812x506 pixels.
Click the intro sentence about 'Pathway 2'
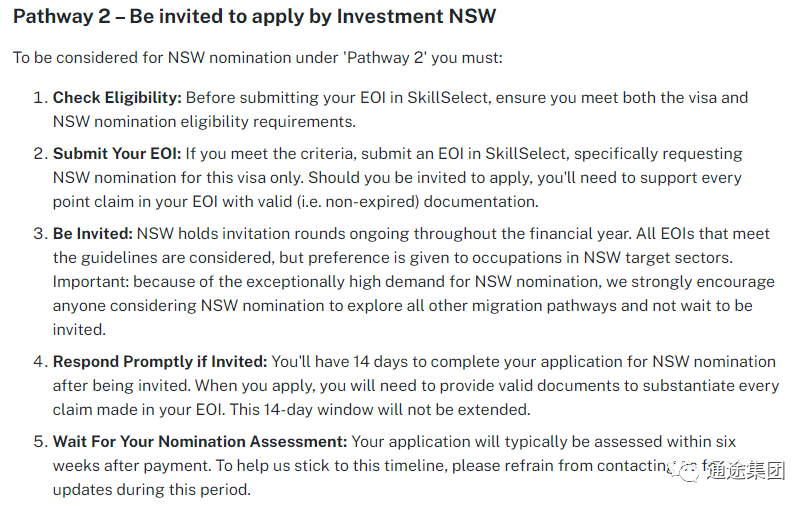pos(257,57)
